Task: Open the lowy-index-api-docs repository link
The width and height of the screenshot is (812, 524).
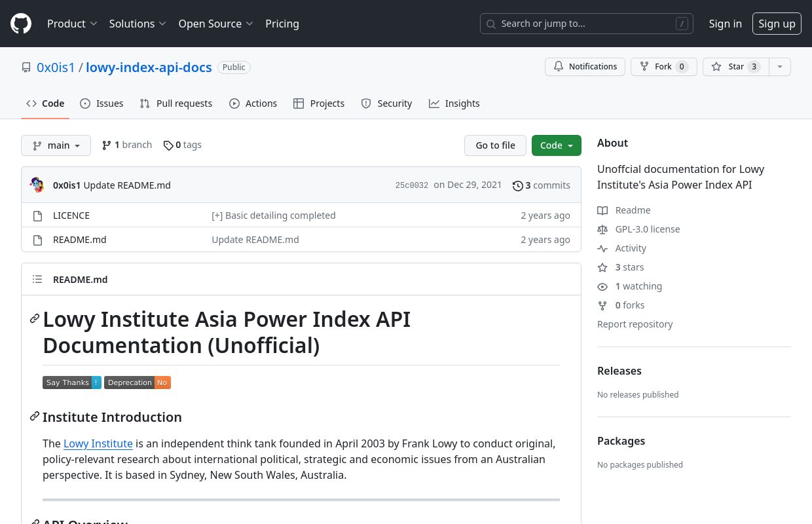Action: [x=149, y=67]
